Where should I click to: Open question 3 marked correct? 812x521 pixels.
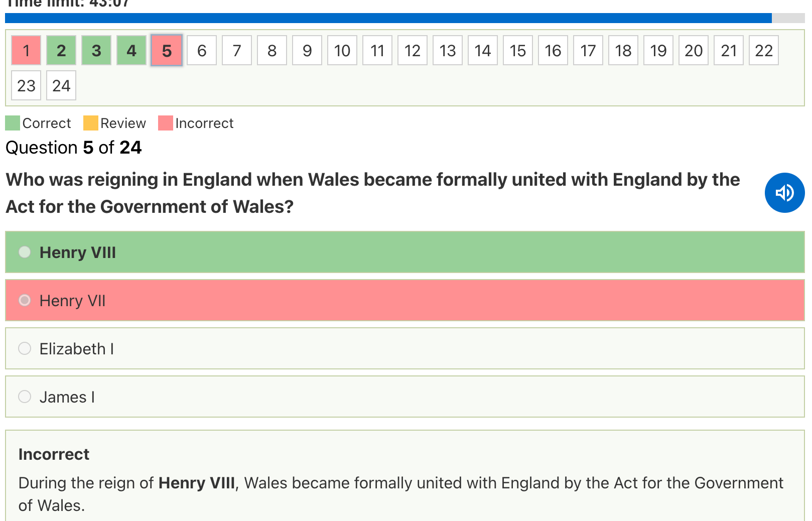[x=96, y=50]
